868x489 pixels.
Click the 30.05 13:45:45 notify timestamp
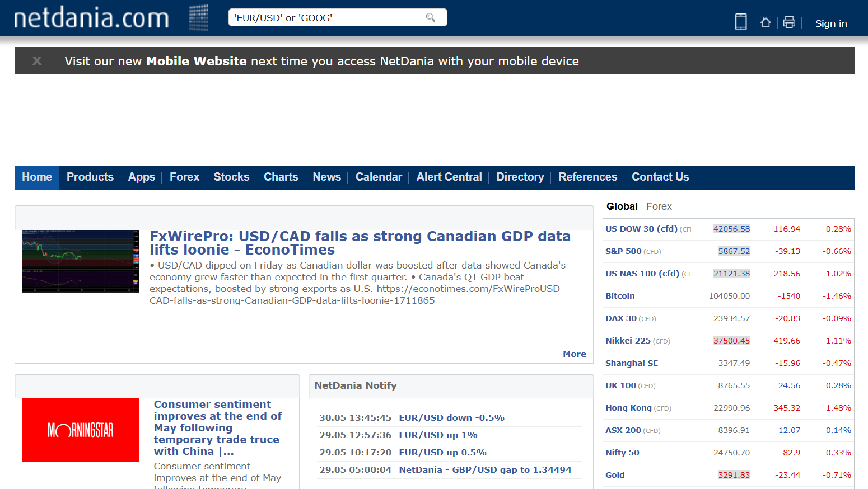click(x=355, y=418)
